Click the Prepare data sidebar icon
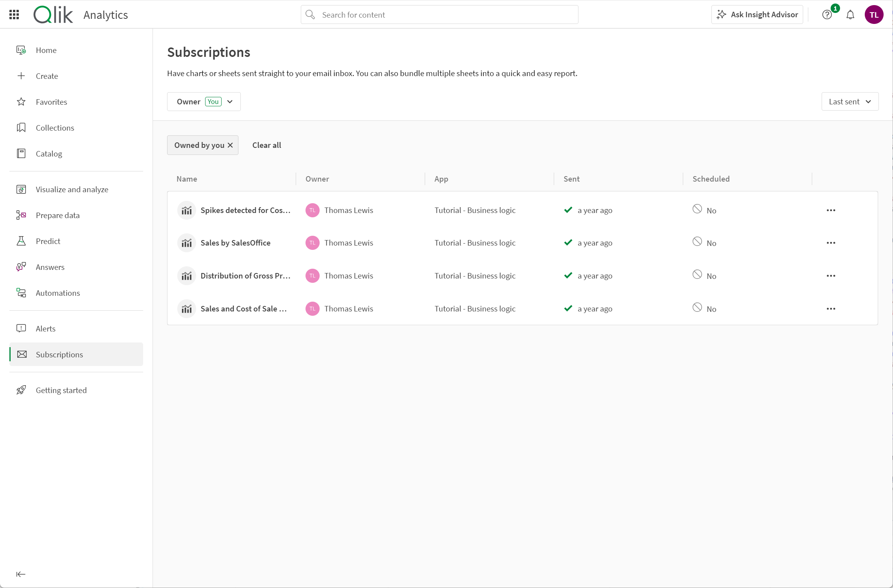893x588 pixels. [22, 215]
